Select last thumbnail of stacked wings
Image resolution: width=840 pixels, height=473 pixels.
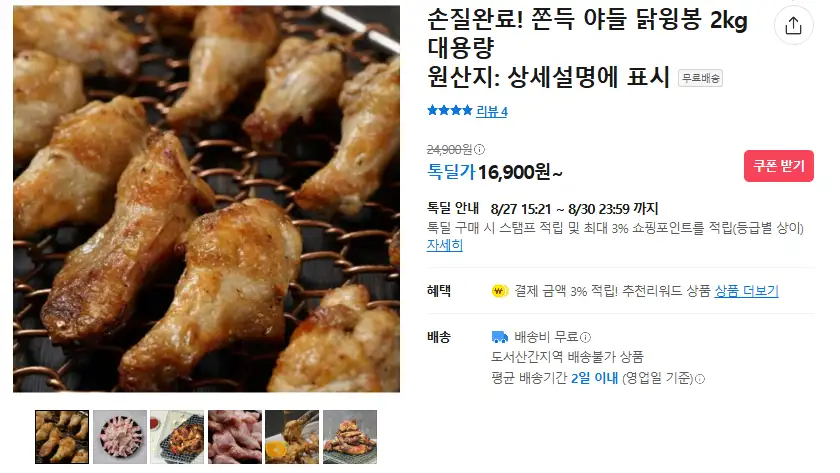350,437
